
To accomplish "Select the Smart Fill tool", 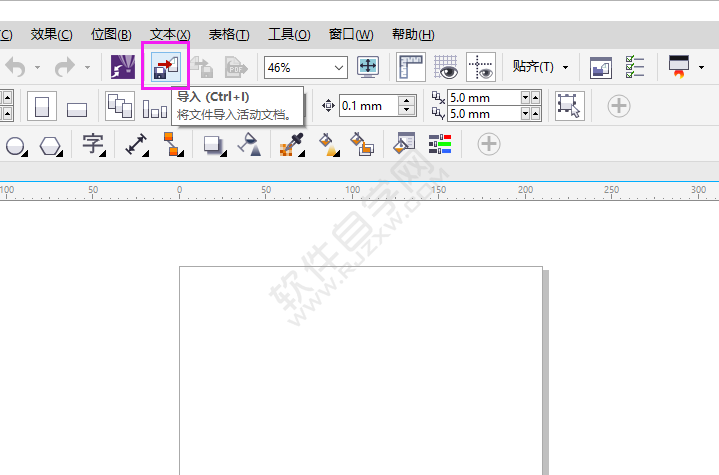I will (362, 145).
